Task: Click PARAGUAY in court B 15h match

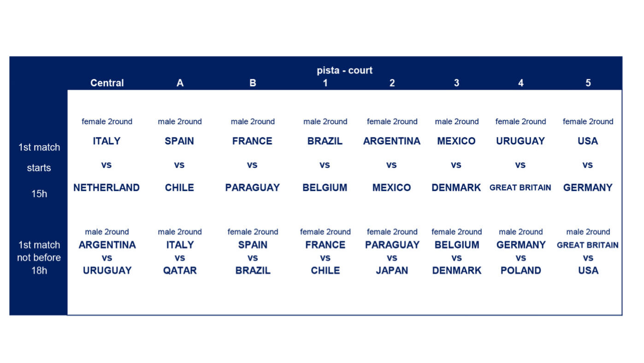Action: coord(253,188)
